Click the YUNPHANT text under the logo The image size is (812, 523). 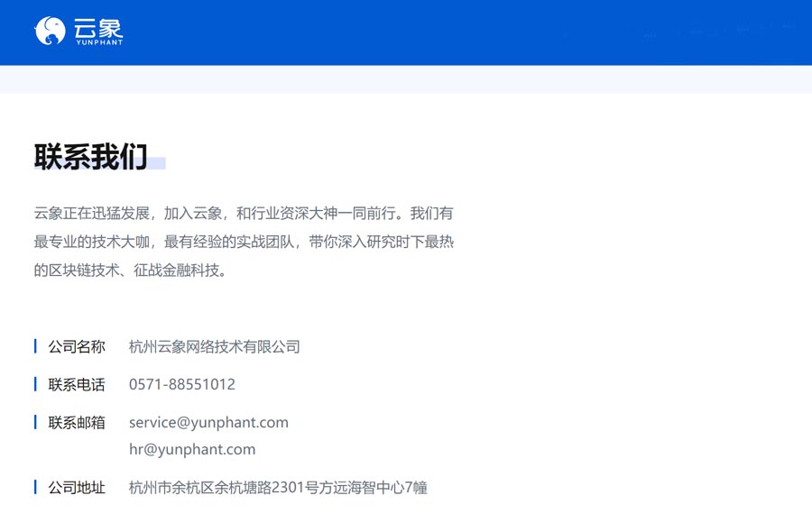(x=98, y=42)
